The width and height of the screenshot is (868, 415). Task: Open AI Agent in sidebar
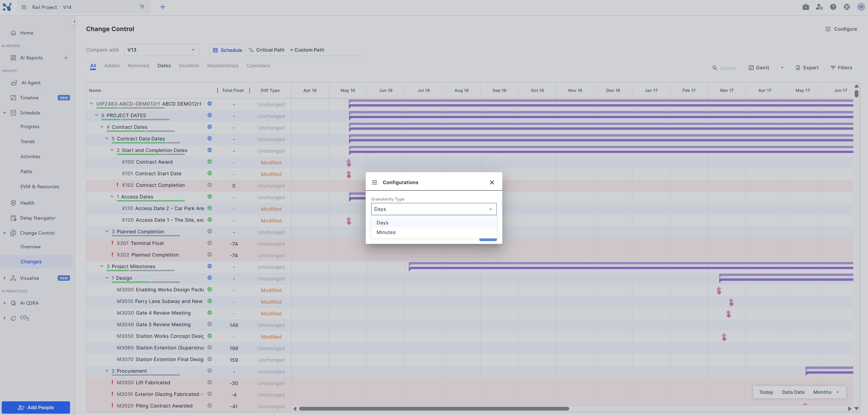pyautogui.click(x=31, y=83)
